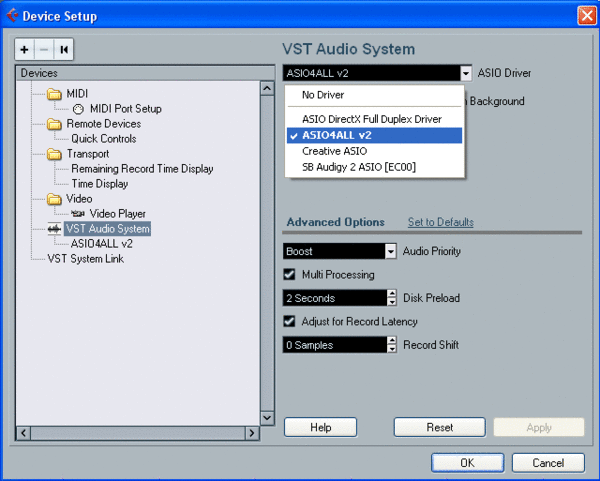Select Quick Controls in device tree

click(x=104, y=139)
